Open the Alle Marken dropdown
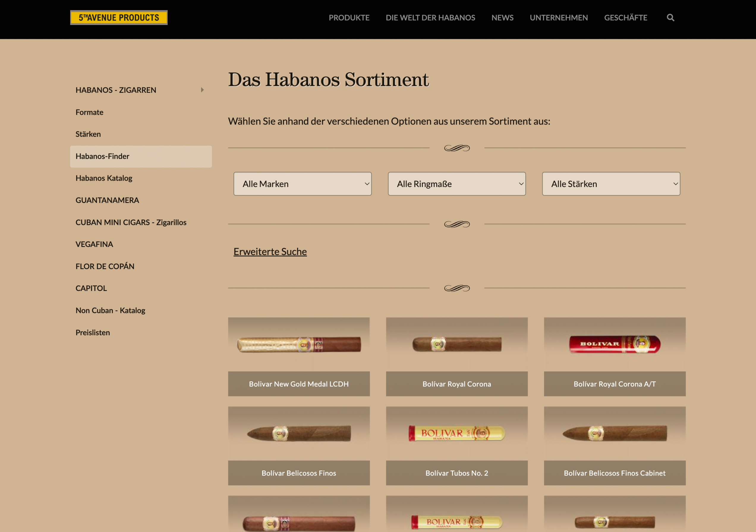756x532 pixels. 302,184
